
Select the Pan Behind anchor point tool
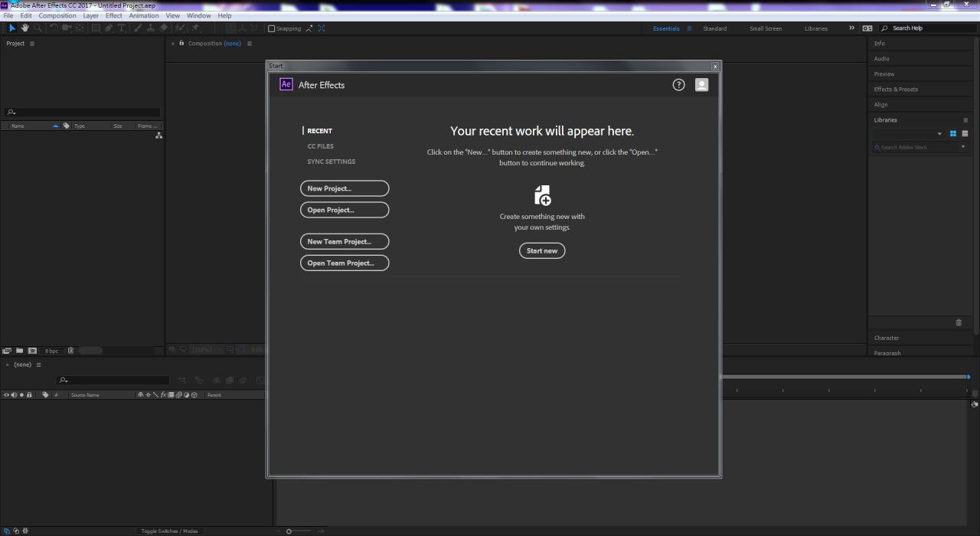[x=80, y=28]
